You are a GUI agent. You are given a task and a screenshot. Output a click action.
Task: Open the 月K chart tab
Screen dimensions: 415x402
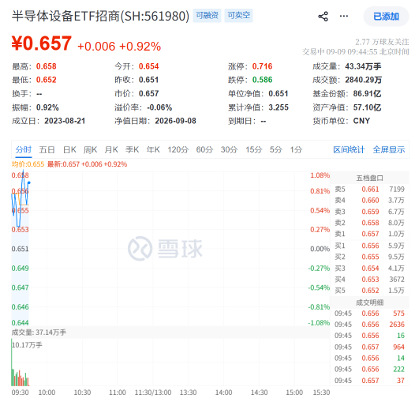pyautogui.click(x=111, y=150)
